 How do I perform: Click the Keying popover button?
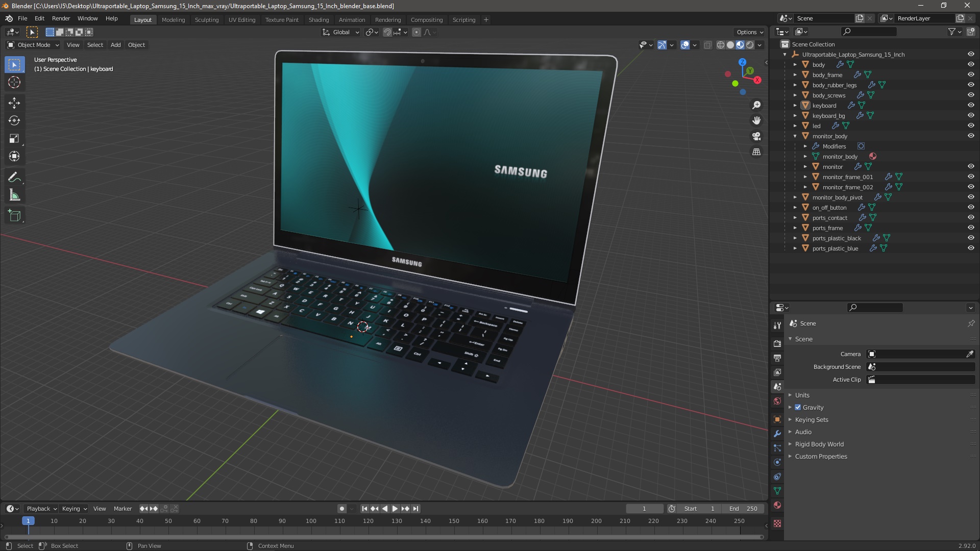pos(74,509)
